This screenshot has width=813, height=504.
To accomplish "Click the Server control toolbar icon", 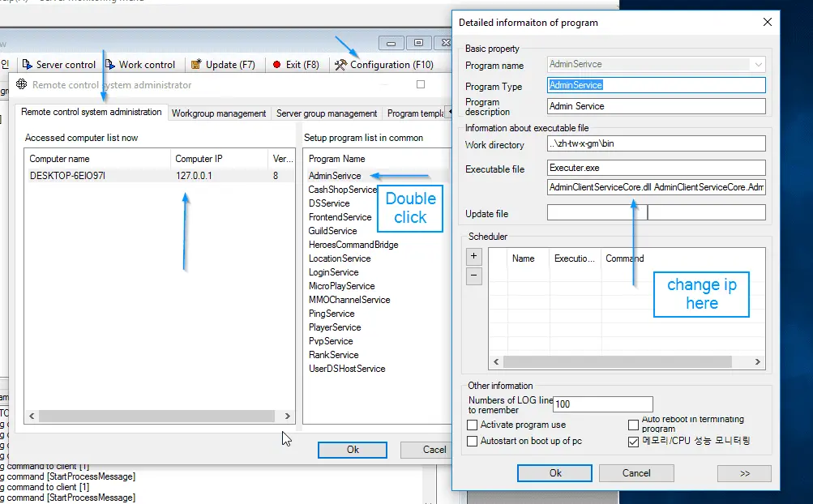I will 27,65.
